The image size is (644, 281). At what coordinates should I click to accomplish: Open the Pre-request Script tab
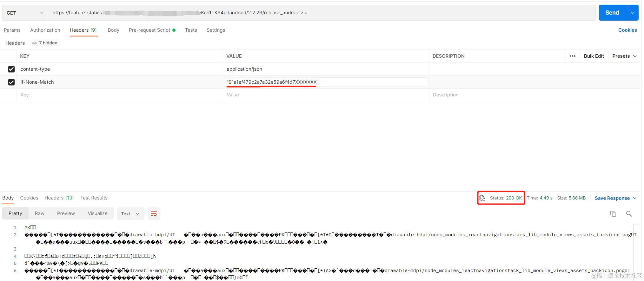pyautogui.click(x=152, y=30)
